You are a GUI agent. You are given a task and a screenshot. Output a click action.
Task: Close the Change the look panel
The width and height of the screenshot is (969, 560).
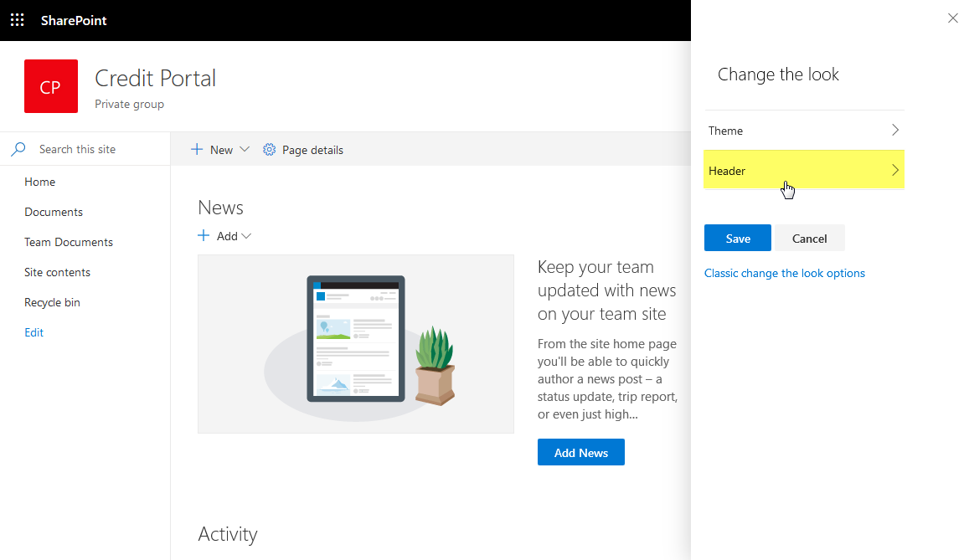pyautogui.click(x=952, y=18)
